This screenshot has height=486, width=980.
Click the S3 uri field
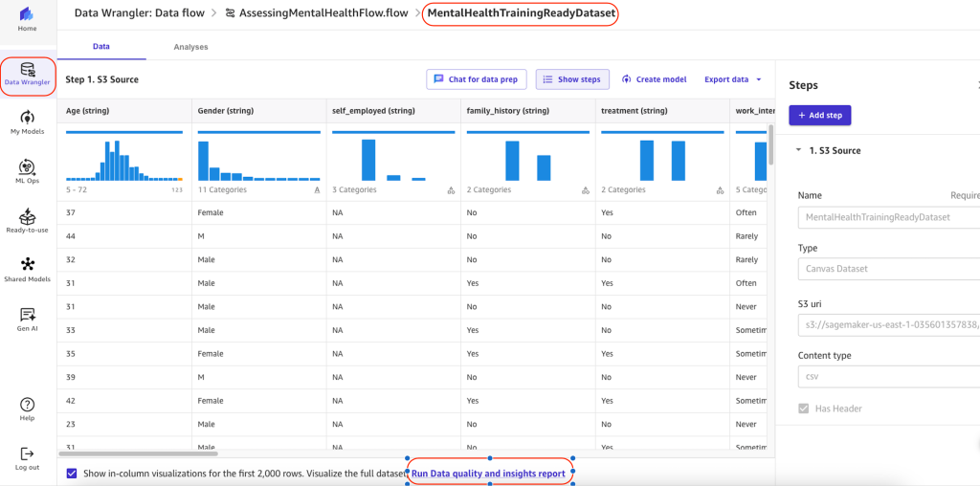coord(889,325)
